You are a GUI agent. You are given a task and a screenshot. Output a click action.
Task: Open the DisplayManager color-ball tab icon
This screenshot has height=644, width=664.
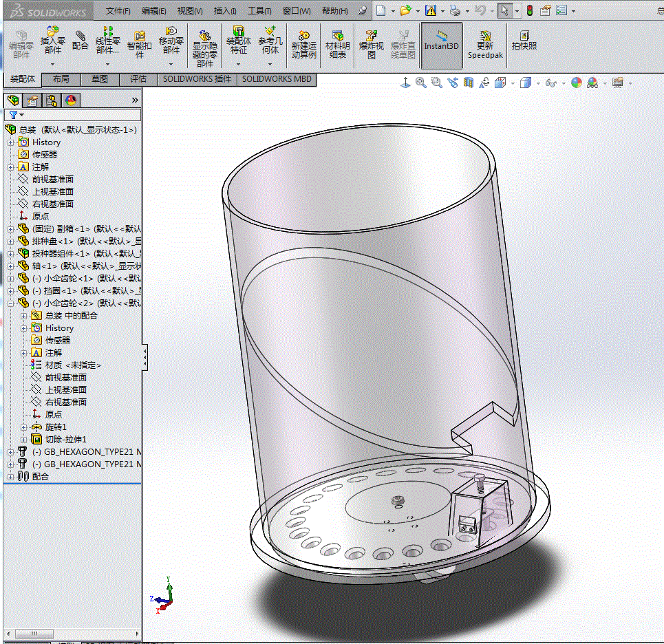[71, 100]
